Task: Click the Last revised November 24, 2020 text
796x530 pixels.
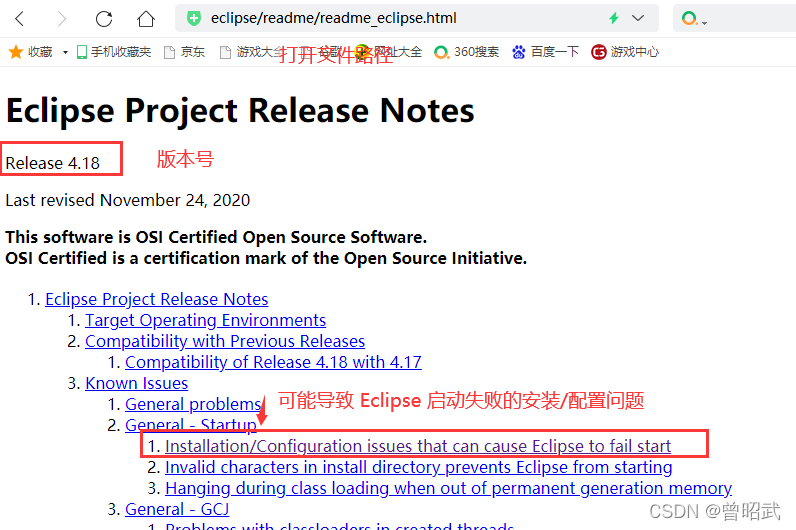Action: point(127,200)
